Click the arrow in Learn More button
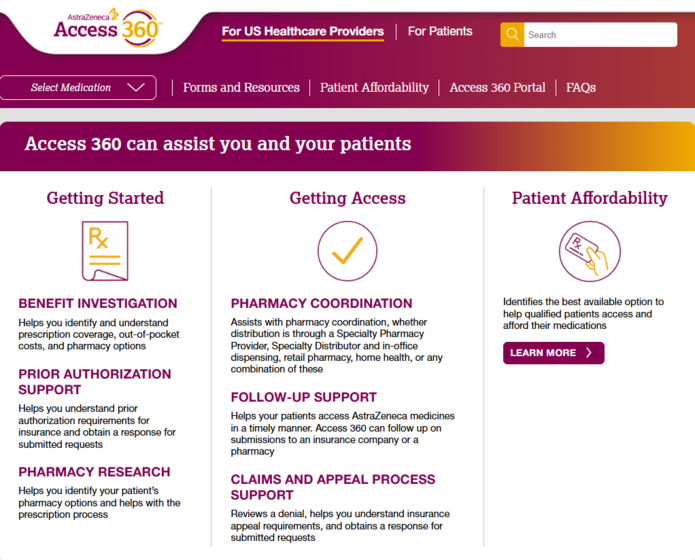 tap(589, 353)
